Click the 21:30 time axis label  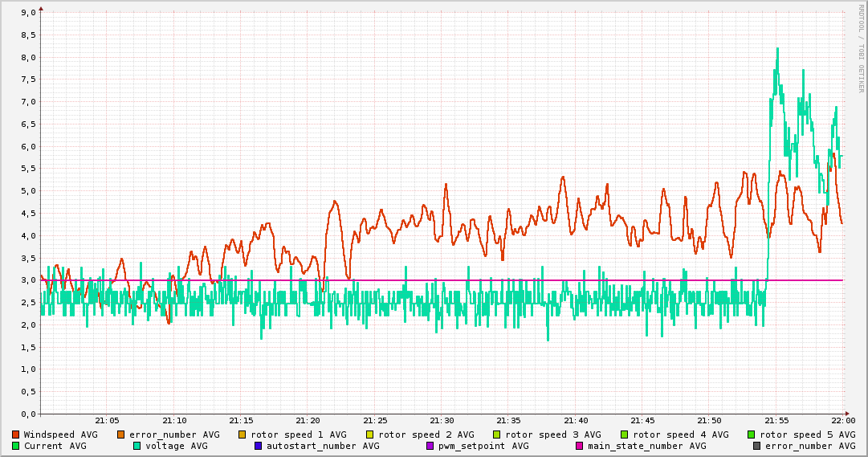(x=442, y=420)
